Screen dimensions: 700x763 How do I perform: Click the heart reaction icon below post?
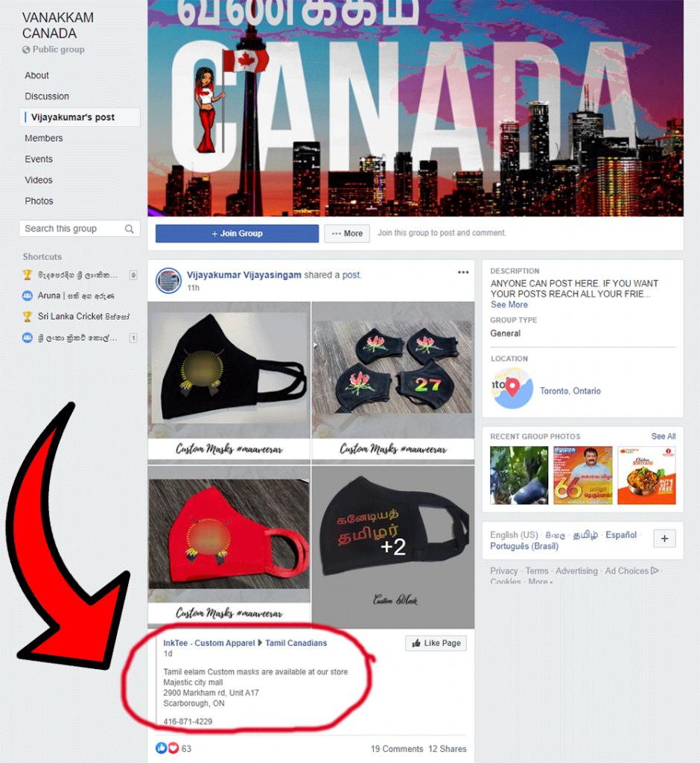174,748
